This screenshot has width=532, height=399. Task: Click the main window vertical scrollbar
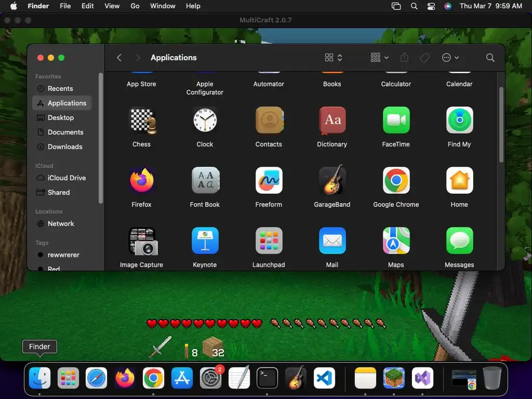tap(501, 125)
